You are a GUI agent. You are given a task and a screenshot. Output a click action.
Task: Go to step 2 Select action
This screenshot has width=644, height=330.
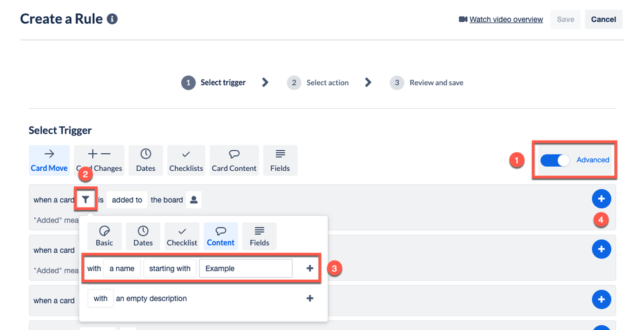click(x=318, y=82)
